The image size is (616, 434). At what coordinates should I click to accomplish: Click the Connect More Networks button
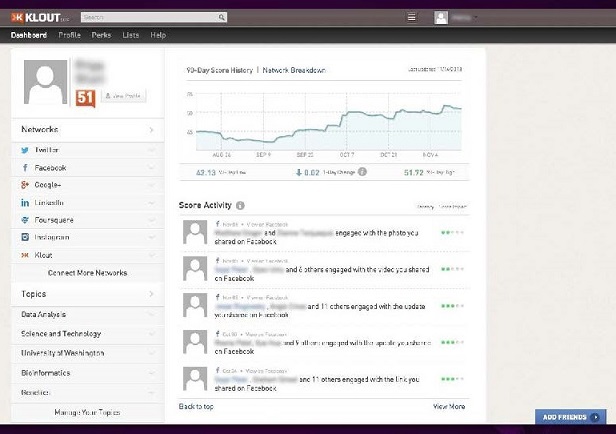coord(87,272)
